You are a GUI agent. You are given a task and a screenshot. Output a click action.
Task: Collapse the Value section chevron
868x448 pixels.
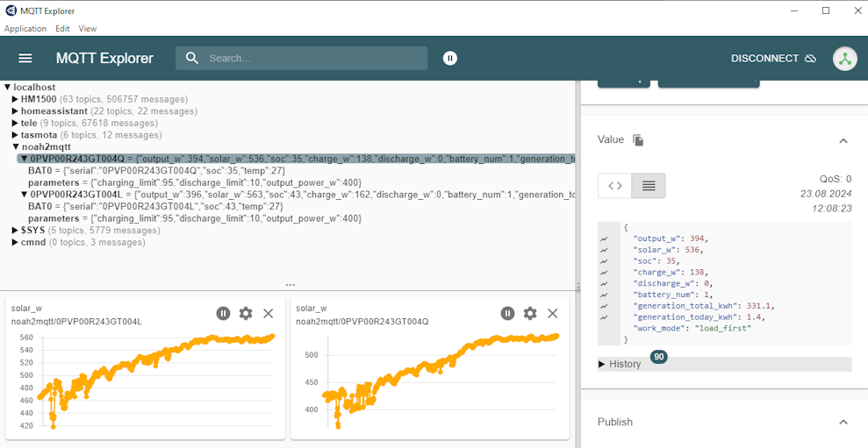843,140
